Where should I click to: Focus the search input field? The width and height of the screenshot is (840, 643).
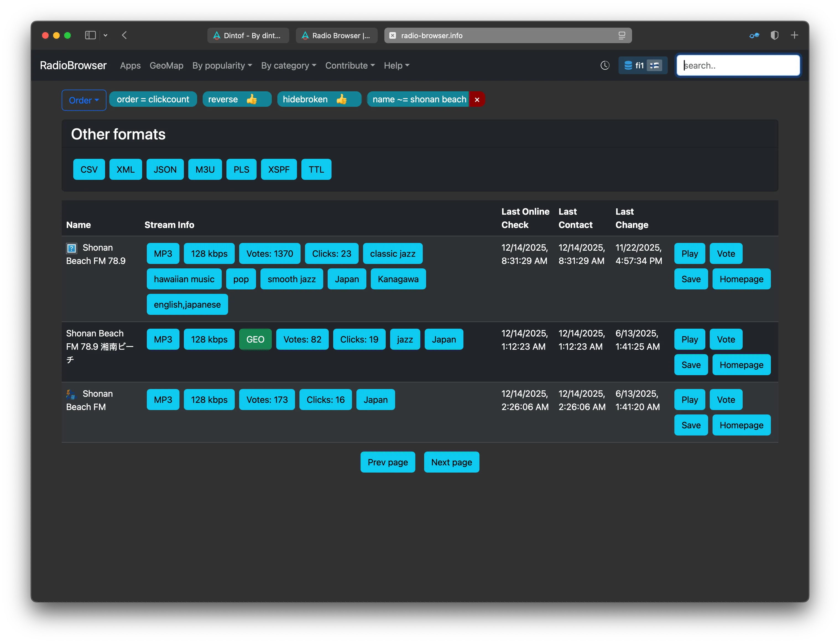point(738,66)
